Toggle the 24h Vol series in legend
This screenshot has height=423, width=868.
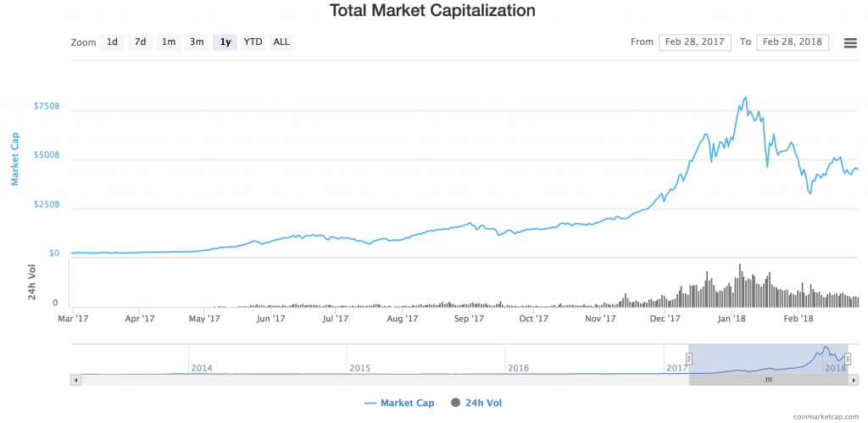(x=476, y=403)
